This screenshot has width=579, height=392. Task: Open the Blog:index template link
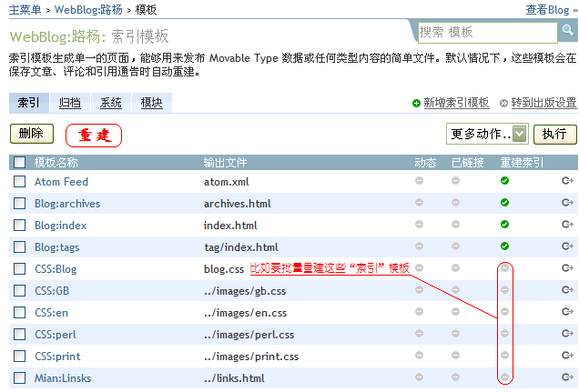[61, 226]
